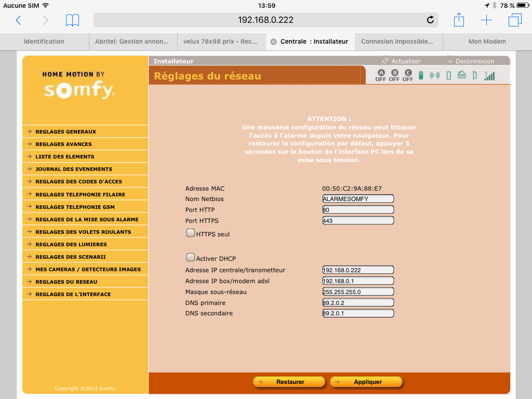Add a new tab with plus icon
Image resolution: width=532 pixels, height=399 pixels.
[486, 20]
